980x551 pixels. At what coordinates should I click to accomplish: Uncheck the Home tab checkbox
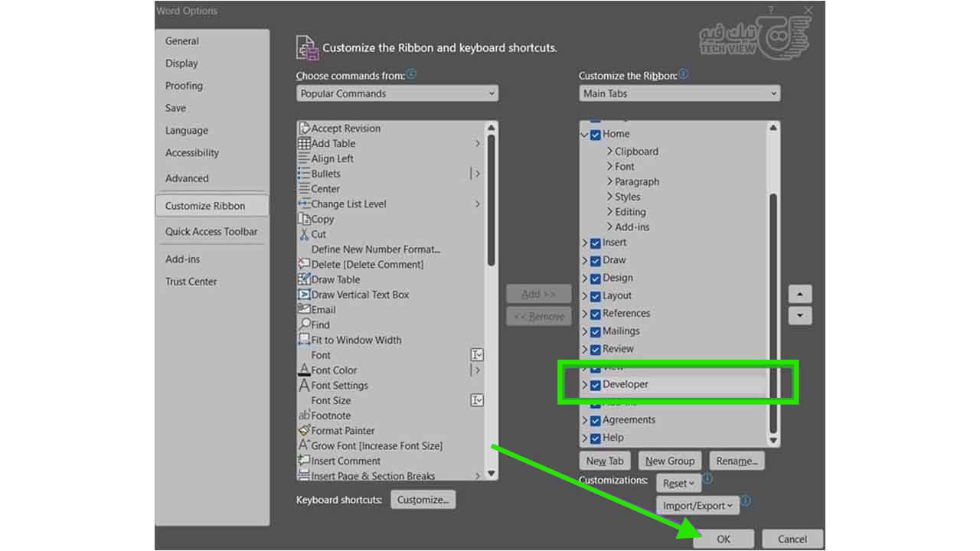(x=596, y=135)
